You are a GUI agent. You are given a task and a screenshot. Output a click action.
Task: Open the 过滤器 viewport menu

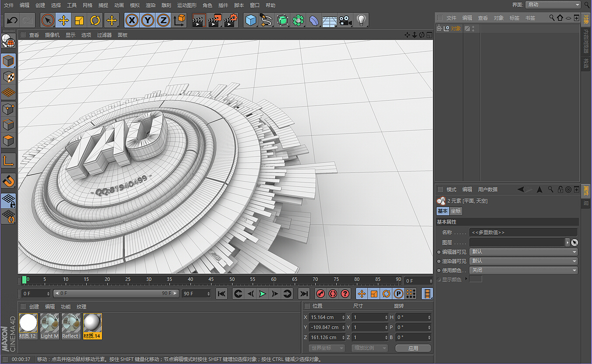coord(104,35)
